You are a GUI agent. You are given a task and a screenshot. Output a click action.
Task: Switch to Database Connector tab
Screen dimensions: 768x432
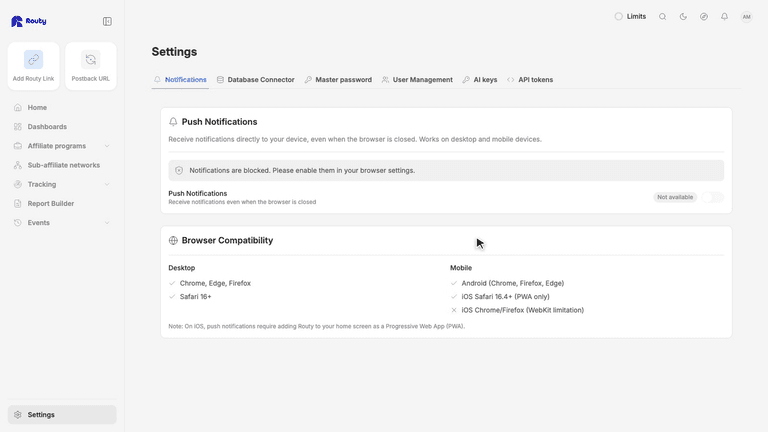click(256, 79)
